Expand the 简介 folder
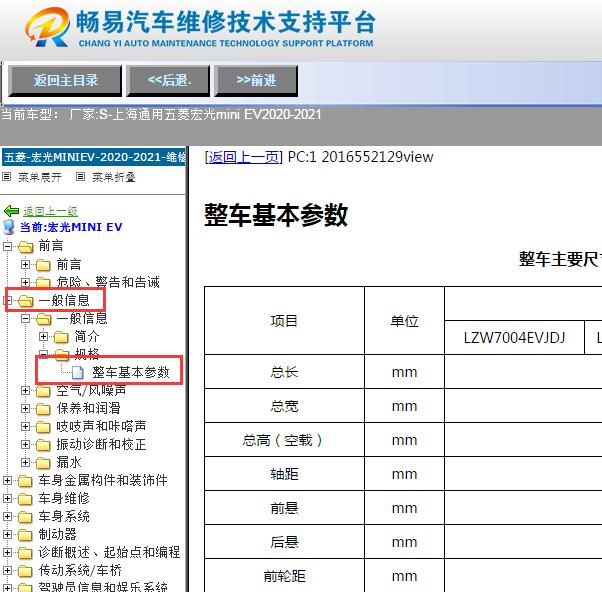602x592 pixels. pyautogui.click(x=43, y=336)
